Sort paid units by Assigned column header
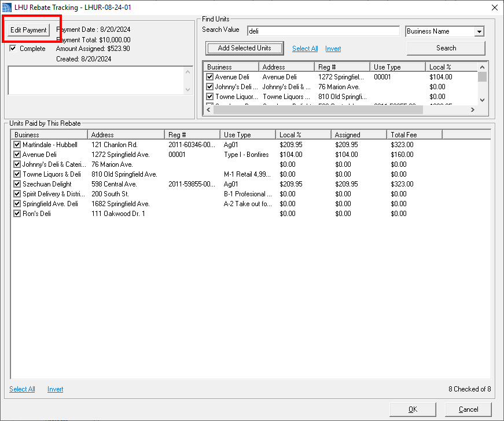Image resolution: width=504 pixels, height=421 pixels. click(359, 135)
